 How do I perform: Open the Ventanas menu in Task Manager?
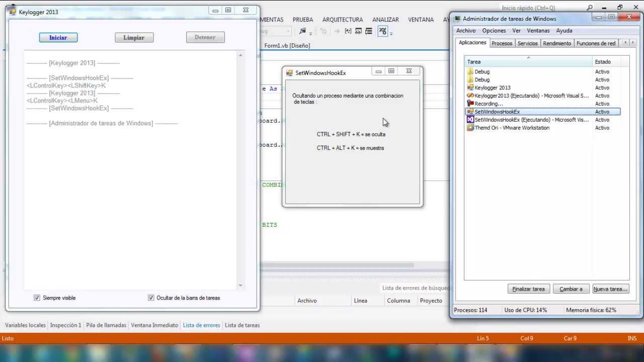pyautogui.click(x=538, y=31)
